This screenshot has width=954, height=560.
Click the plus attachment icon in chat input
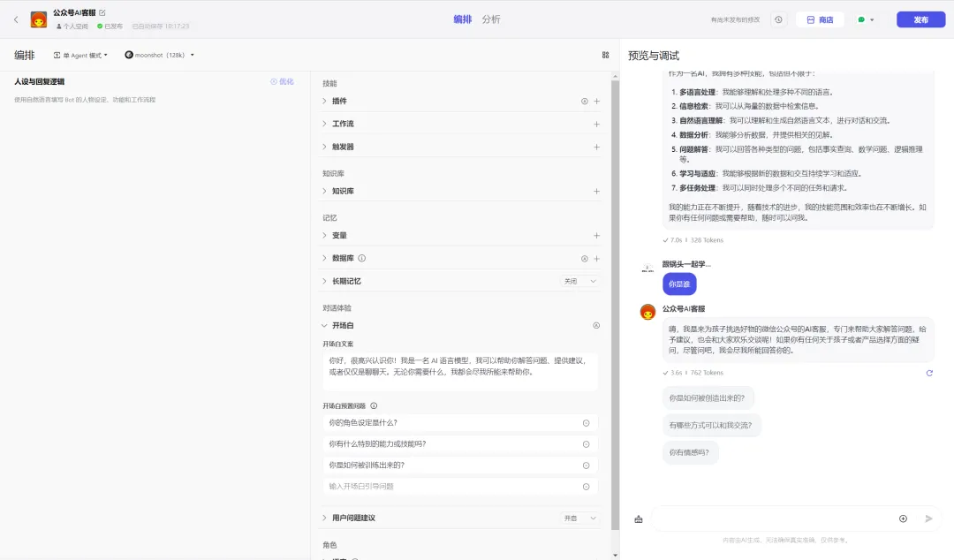(903, 519)
